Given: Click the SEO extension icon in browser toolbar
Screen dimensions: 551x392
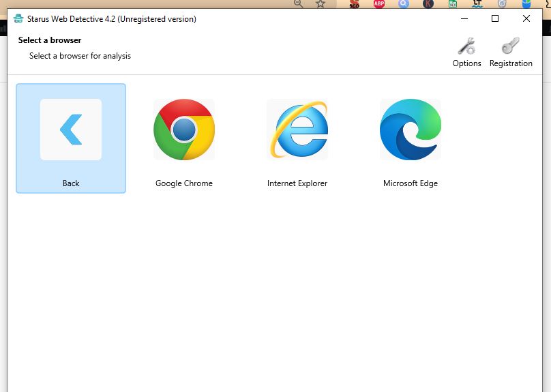Looking at the screenshot, I should tap(354, 4).
